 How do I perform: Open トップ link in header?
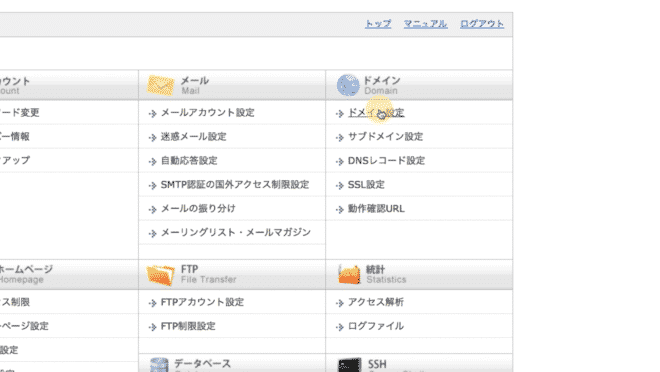coord(378,24)
